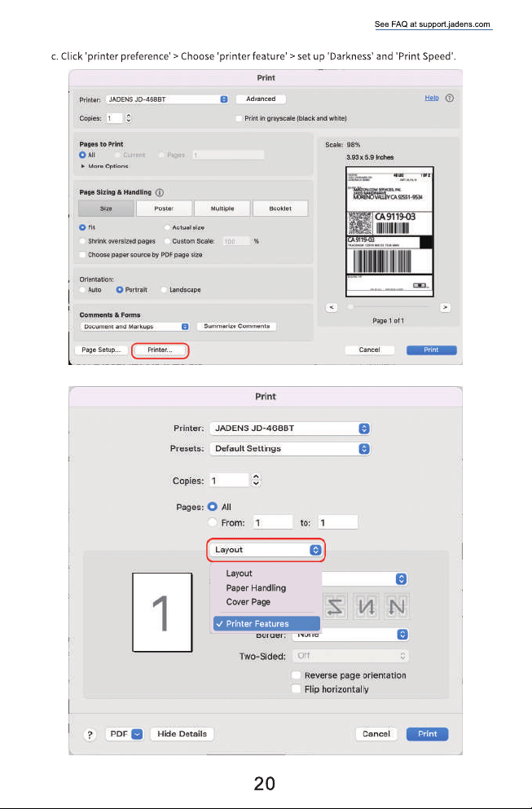Select the Landscape orientation radio button
The height and width of the screenshot is (809, 532).
pos(164,290)
